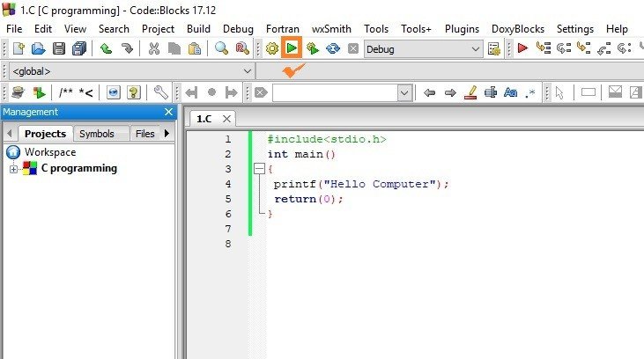The image size is (644, 359).
Task: Undo the last edit
Action: 106,48
